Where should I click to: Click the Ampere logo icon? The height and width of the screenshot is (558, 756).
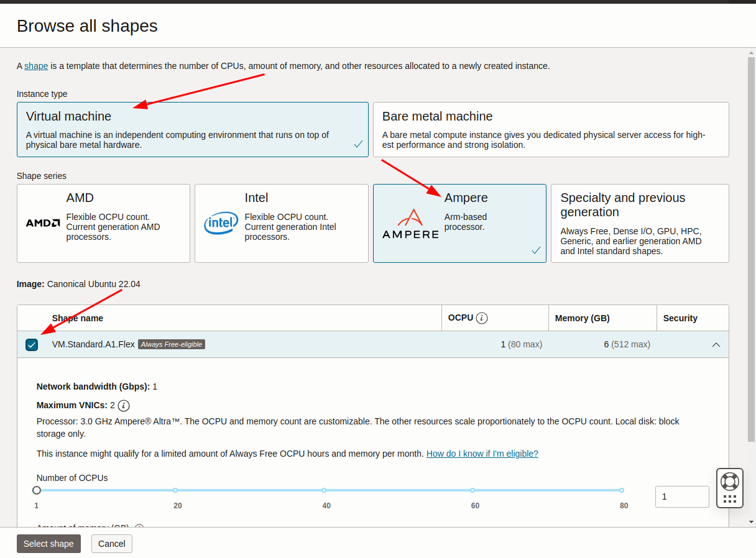[410, 224]
